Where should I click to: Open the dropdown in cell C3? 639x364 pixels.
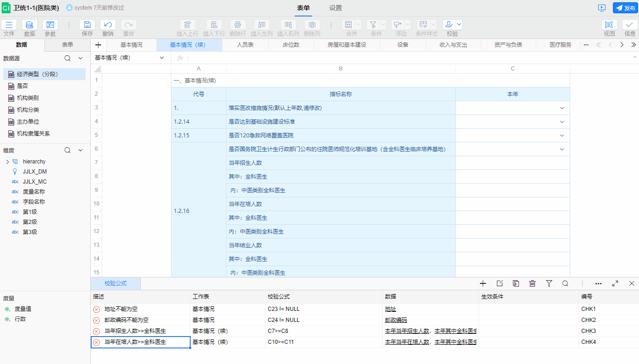[562, 108]
